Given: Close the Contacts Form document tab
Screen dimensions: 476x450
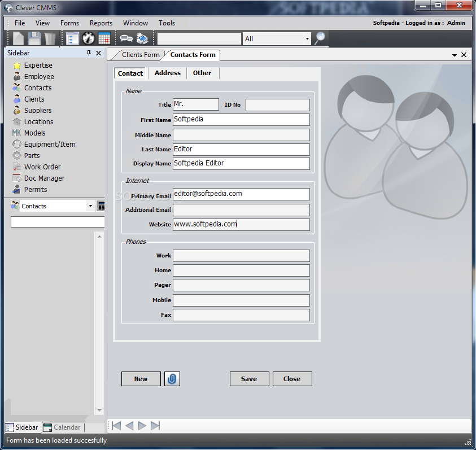Looking at the screenshot, I should click(x=464, y=55).
